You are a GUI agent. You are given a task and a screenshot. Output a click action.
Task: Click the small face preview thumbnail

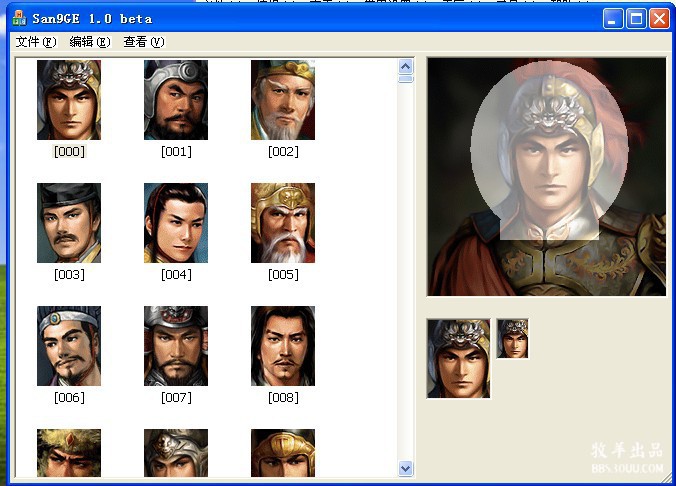pyautogui.click(x=512, y=339)
